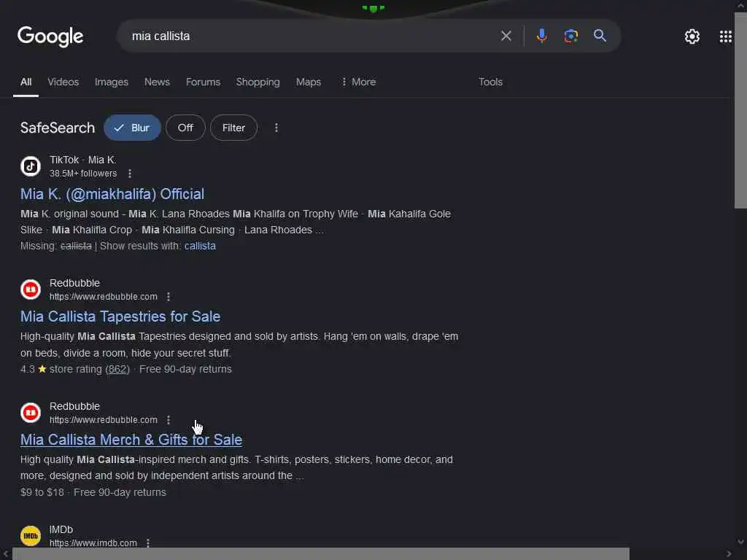
Task: Open options menu for IMDb result
Action: point(148,542)
